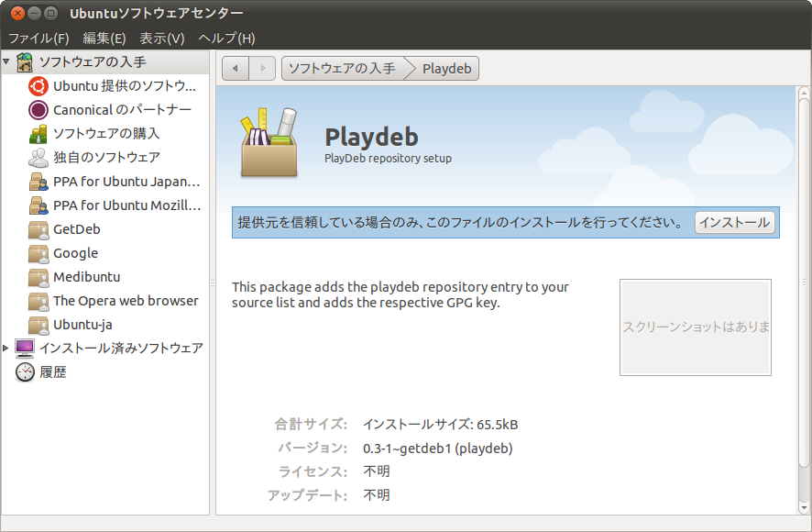Viewport: 812px width, 532px height.
Task: Click the package description paragraph
Action: 401,294
